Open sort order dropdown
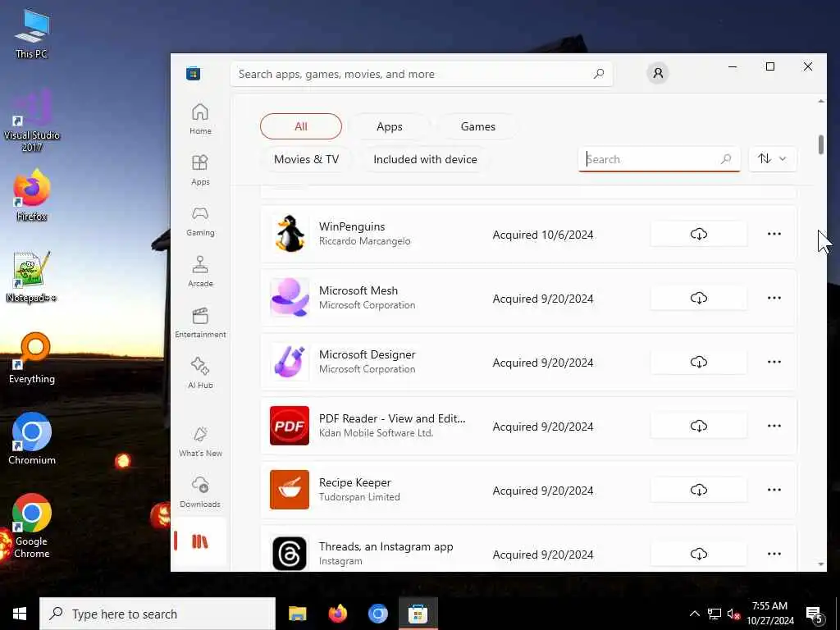This screenshot has width=840, height=630. click(x=773, y=158)
